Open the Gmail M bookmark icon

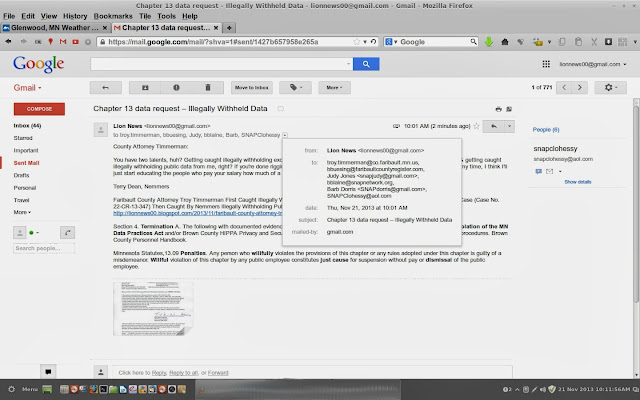(63, 42)
